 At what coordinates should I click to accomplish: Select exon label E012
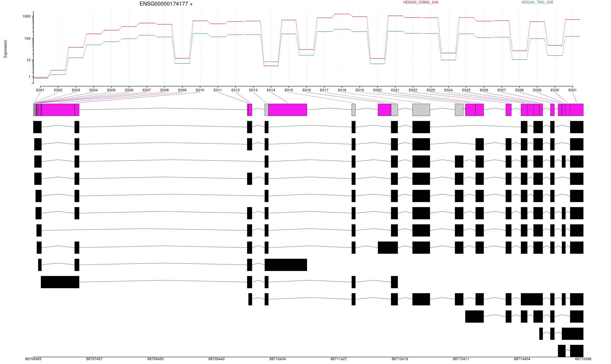tap(235, 90)
